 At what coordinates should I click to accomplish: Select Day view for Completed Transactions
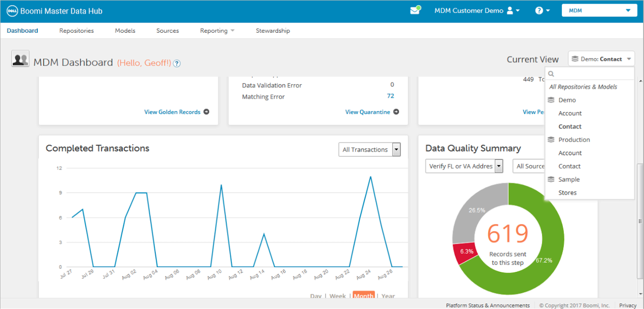(x=316, y=296)
